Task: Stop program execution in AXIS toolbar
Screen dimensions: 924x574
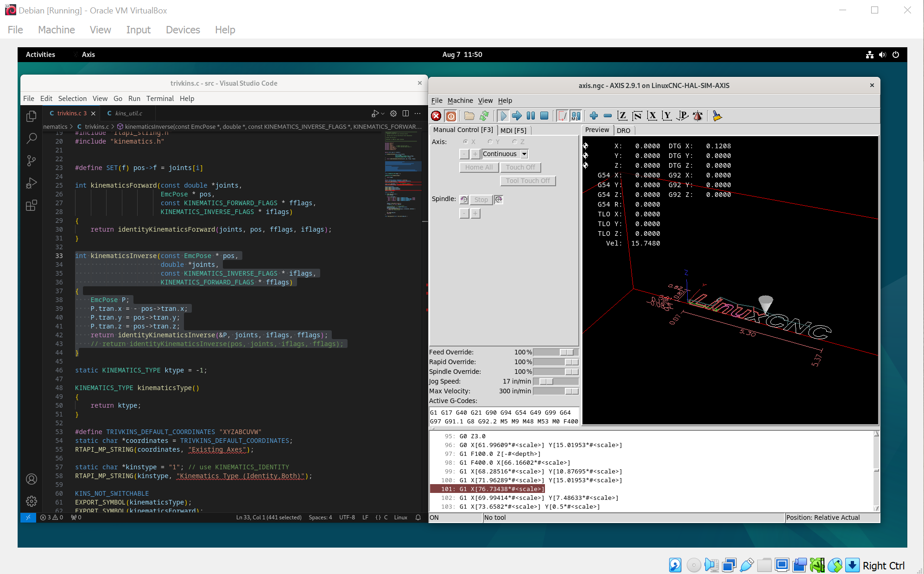Action: [545, 116]
